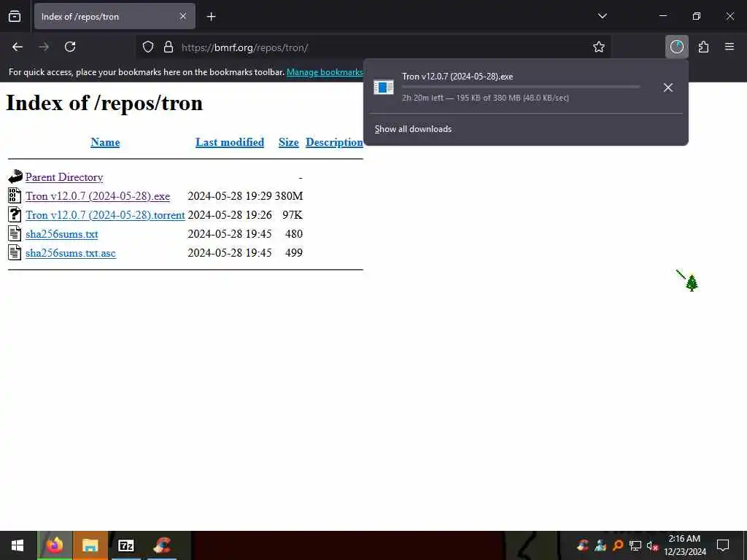Sort listing by Description
The width and height of the screenshot is (747, 560).
click(x=334, y=142)
